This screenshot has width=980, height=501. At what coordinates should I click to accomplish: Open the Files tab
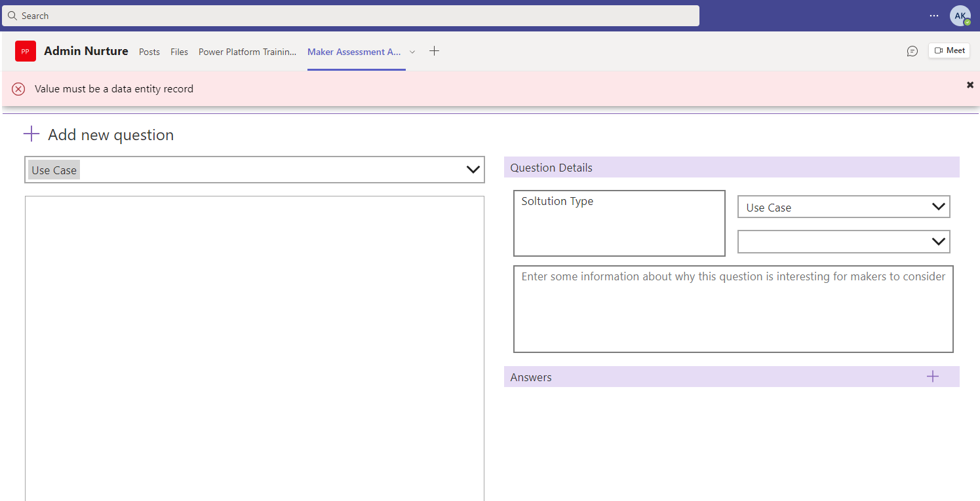(x=179, y=52)
